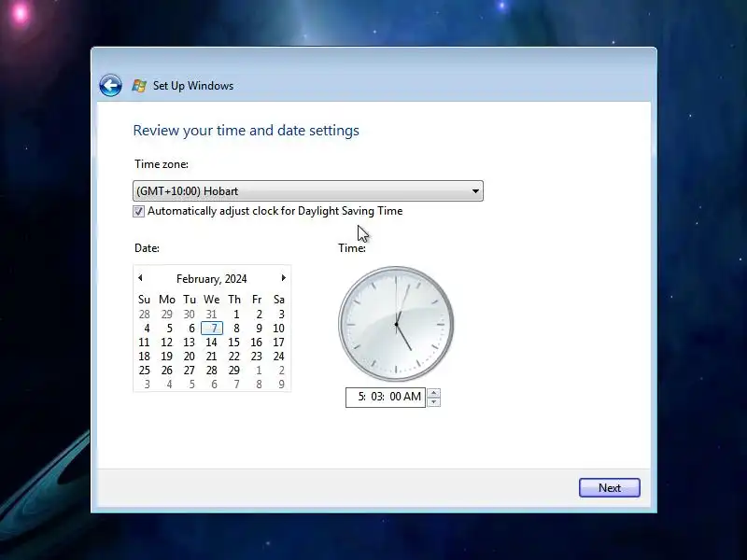Screen dimensions: 747x560
Task: Increase time with the up spinner arrow
Action: 433,393
